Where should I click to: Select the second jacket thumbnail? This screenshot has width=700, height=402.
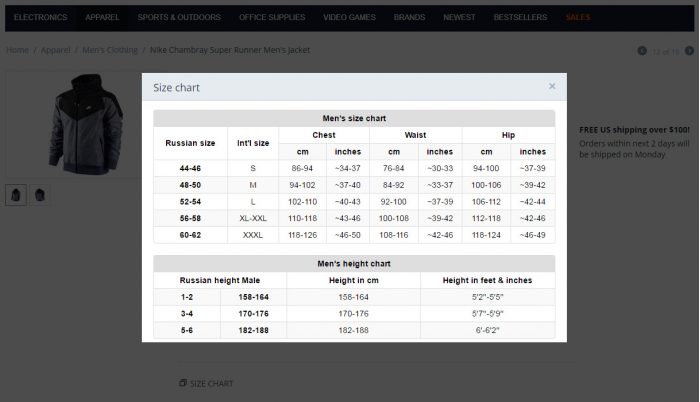40,195
